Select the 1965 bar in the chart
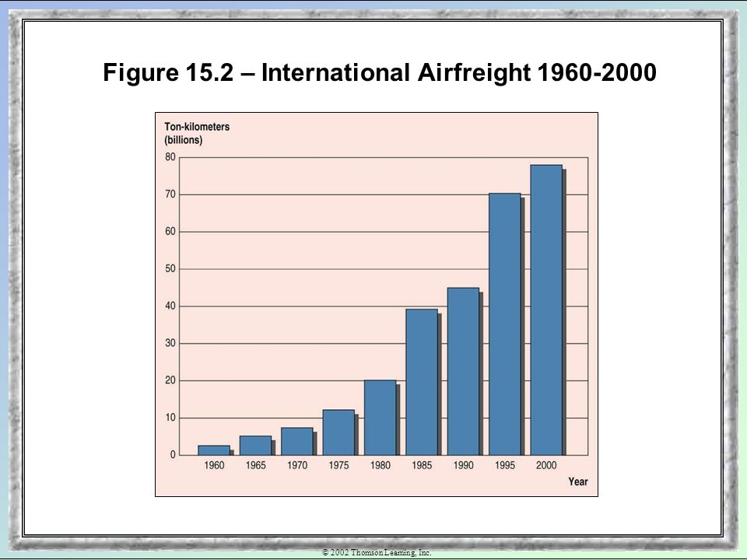 tap(257, 446)
